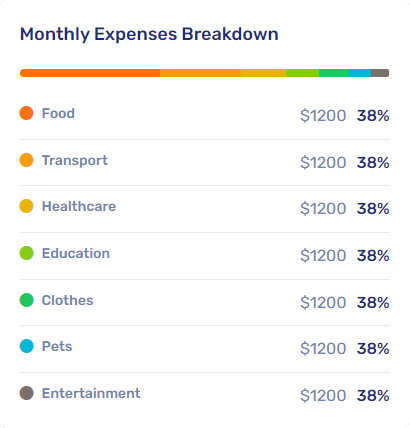Click the lime Education color dot
This screenshot has height=428, width=410.
point(26,253)
